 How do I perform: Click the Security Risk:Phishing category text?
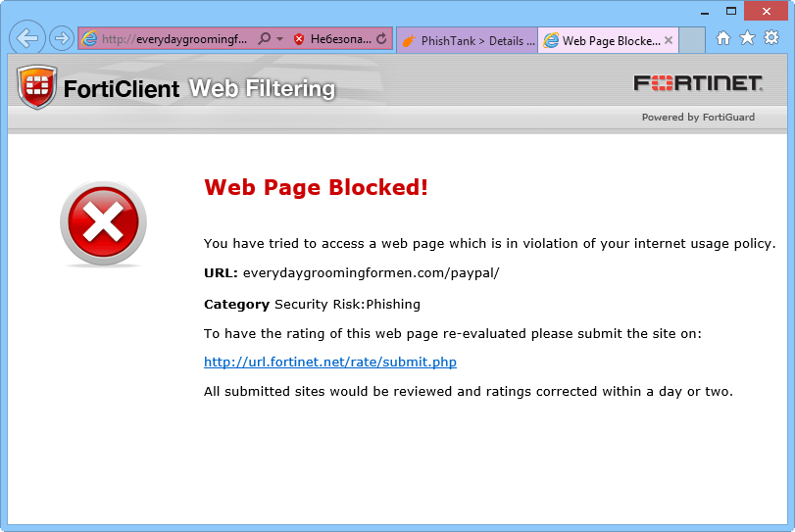coord(347,304)
